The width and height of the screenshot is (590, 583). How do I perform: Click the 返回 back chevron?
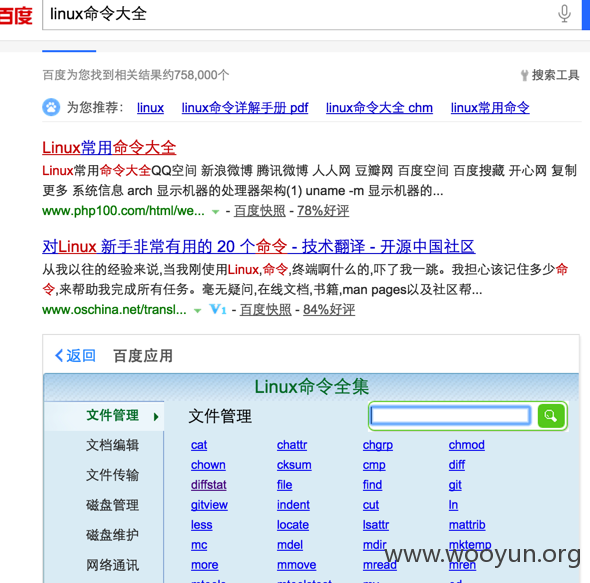coord(59,355)
